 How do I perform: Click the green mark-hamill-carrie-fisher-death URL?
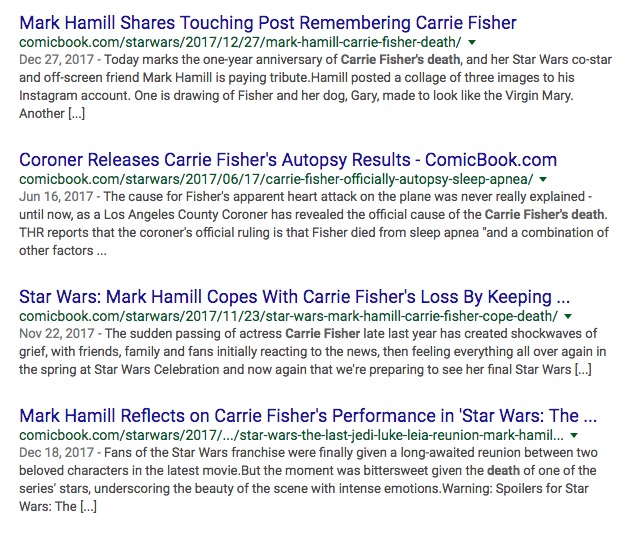point(240,42)
